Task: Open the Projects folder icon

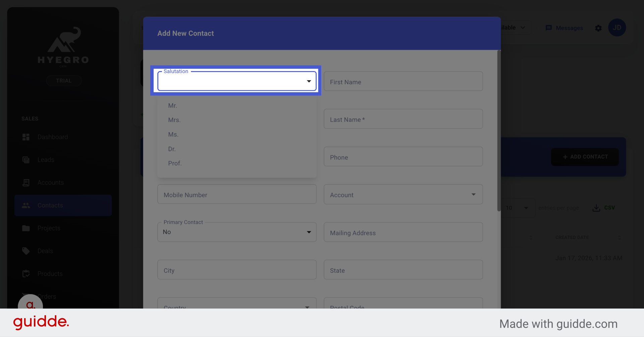Action: click(x=26, y=228)
